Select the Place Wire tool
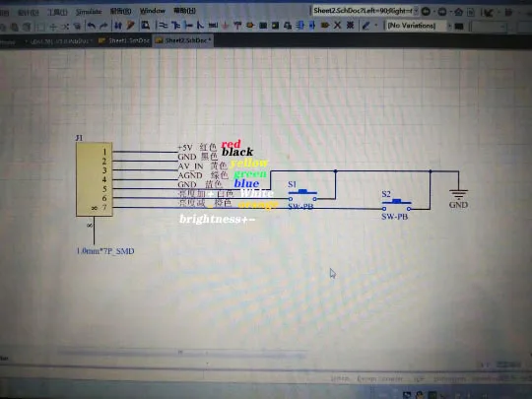 click(x=164, y=26)
